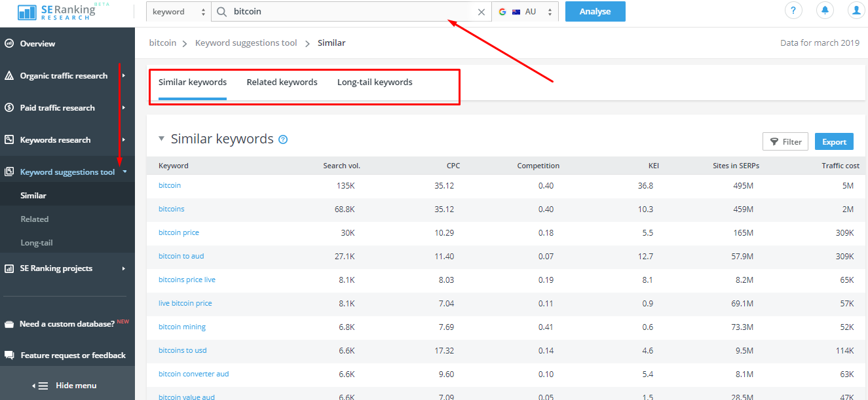Viewport: 868px width, 400px height.
Task: Click the Keyword suggestions tool icon
Action: [x=9, y=172]
